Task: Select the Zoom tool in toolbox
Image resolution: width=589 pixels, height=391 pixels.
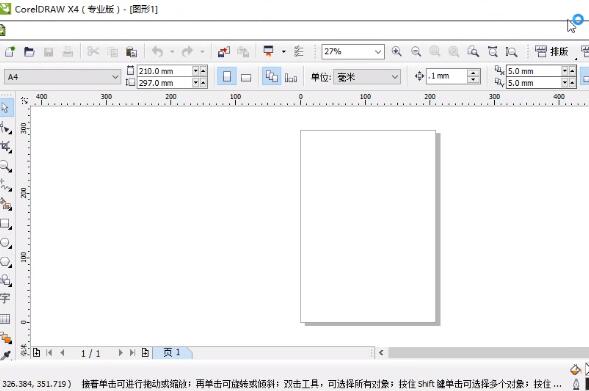Action: click(6, 166)
